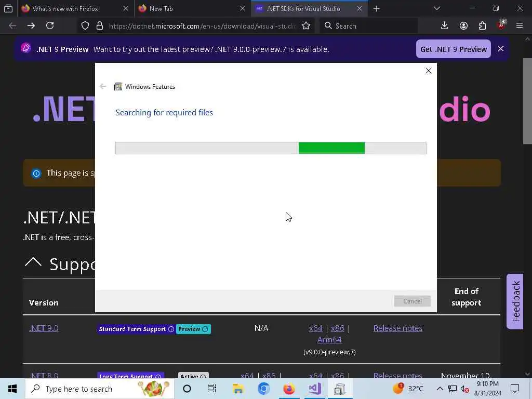Image resolution: width=532 pixels, height=399 pixels.
Task: Open the Firefox account icon
Action: 463,26
